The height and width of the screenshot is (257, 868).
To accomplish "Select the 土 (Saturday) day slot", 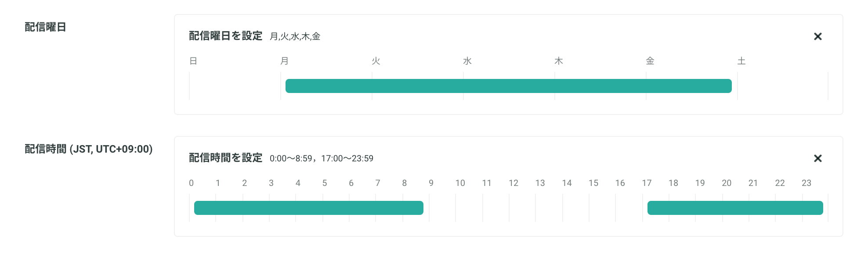I will 783,86.
